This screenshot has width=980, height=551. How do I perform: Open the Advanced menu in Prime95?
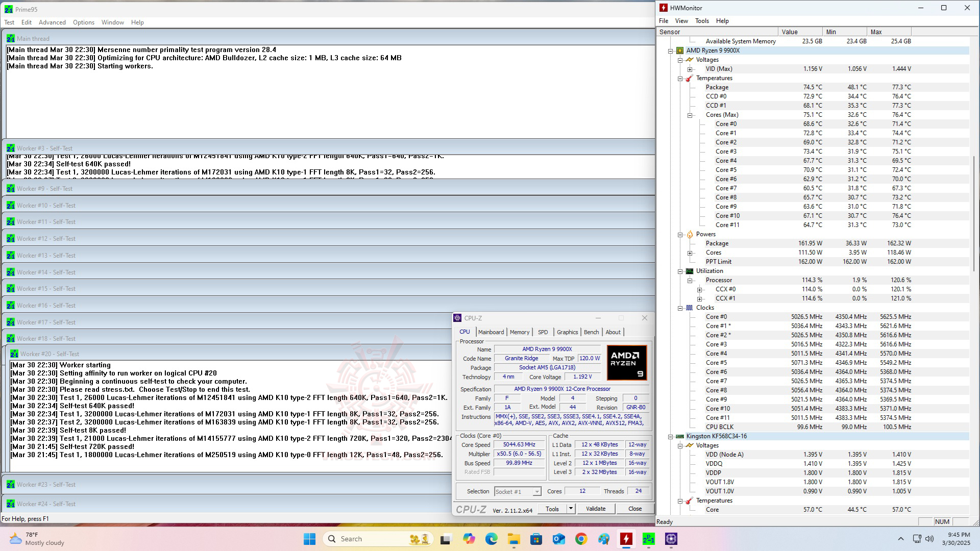coord(52,22)
